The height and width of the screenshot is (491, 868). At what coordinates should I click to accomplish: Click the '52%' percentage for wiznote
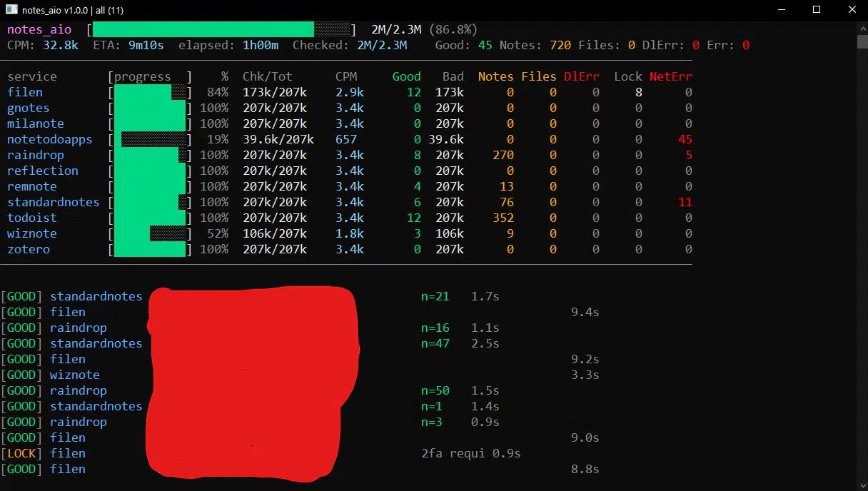click(218, 233)
